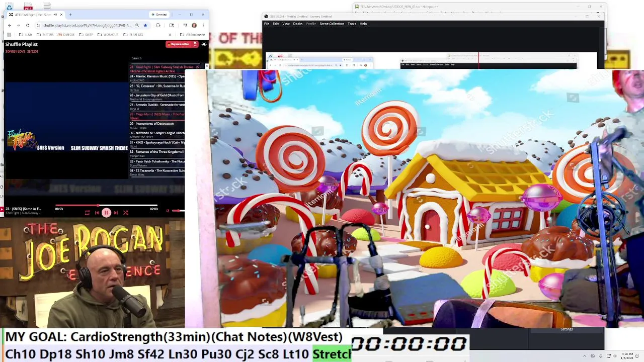This screenshot has width=644, height=362.
Task: Select track 30 Nintendo NES Major League Baseball
Action: [x=157, y=135]
